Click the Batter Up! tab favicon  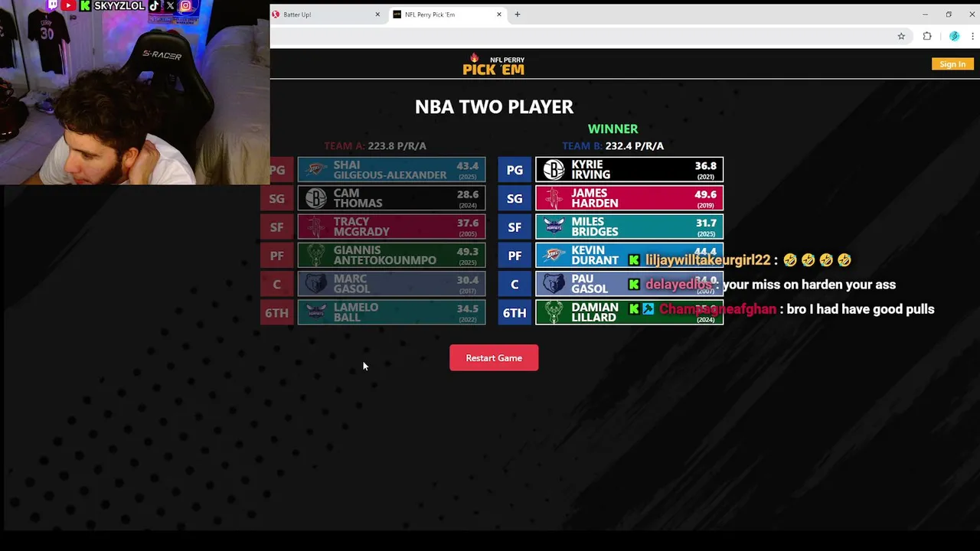click(276, 15)
